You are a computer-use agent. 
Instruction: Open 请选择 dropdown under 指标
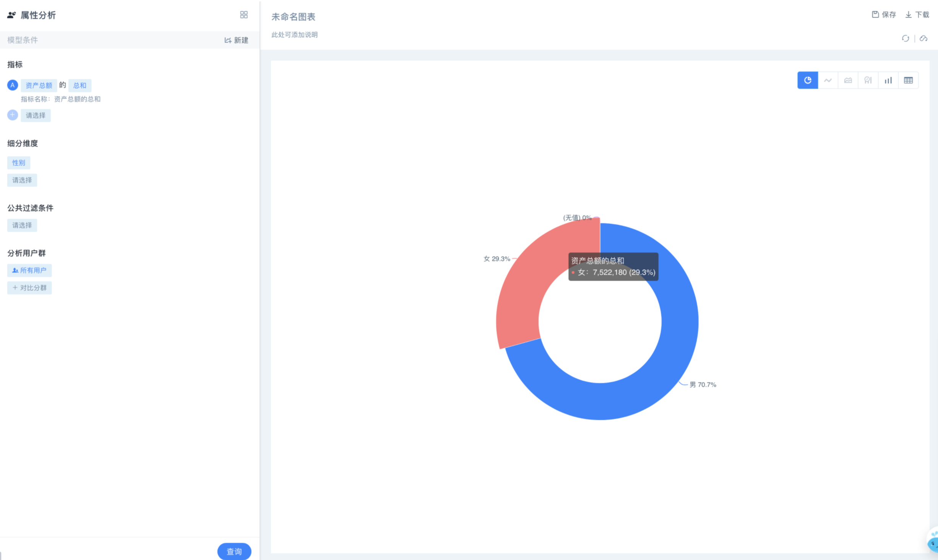36,115
